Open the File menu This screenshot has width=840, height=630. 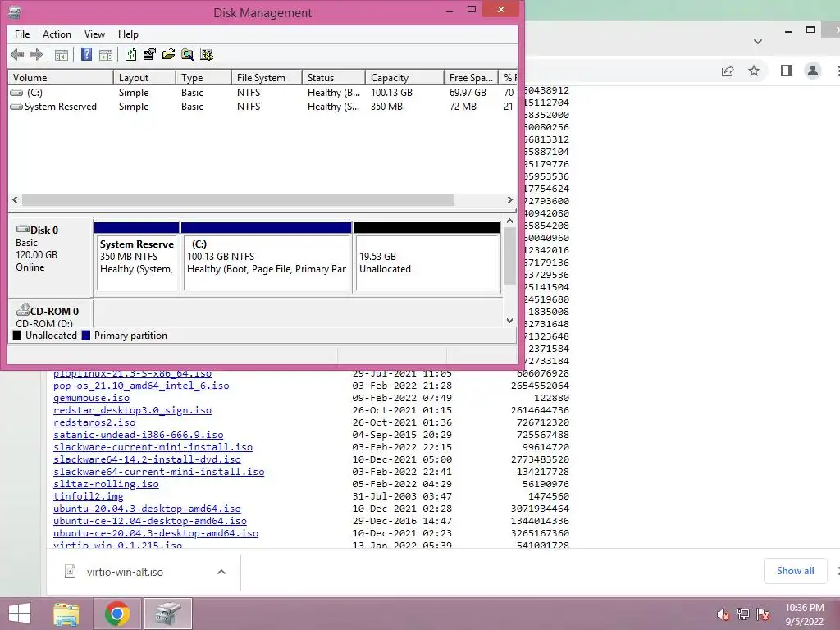click(22, 34)
